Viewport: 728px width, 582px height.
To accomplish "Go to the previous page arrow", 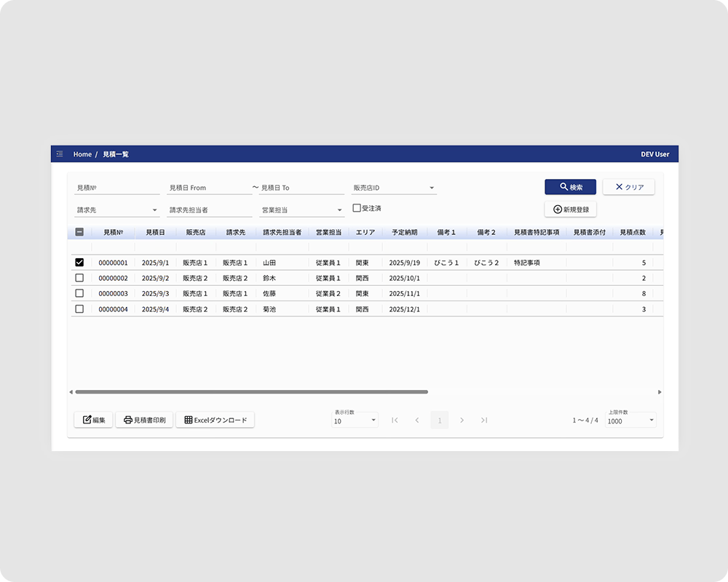I will [x=417, y=420].
